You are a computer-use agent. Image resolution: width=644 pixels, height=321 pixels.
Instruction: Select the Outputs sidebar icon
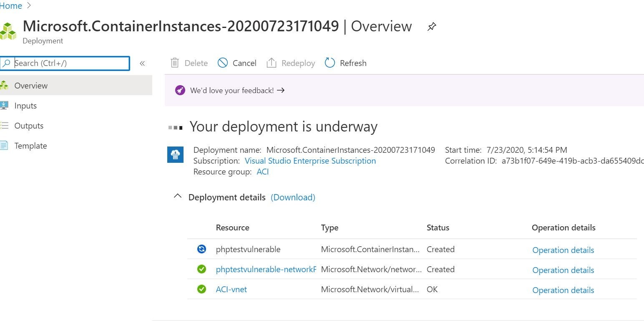pos(5,126)
